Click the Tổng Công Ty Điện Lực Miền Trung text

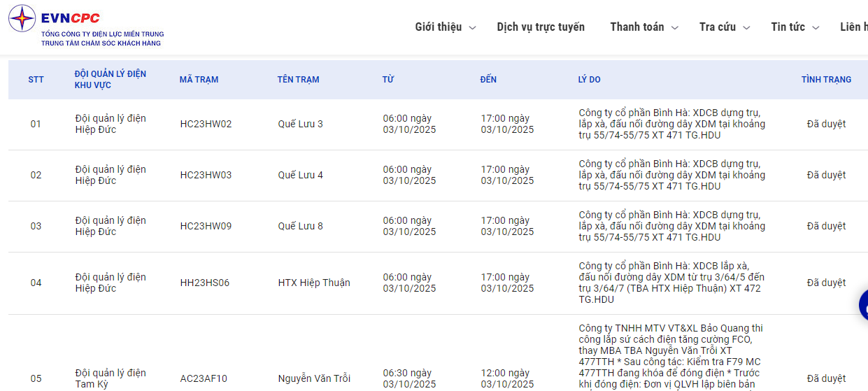[102, 34]
